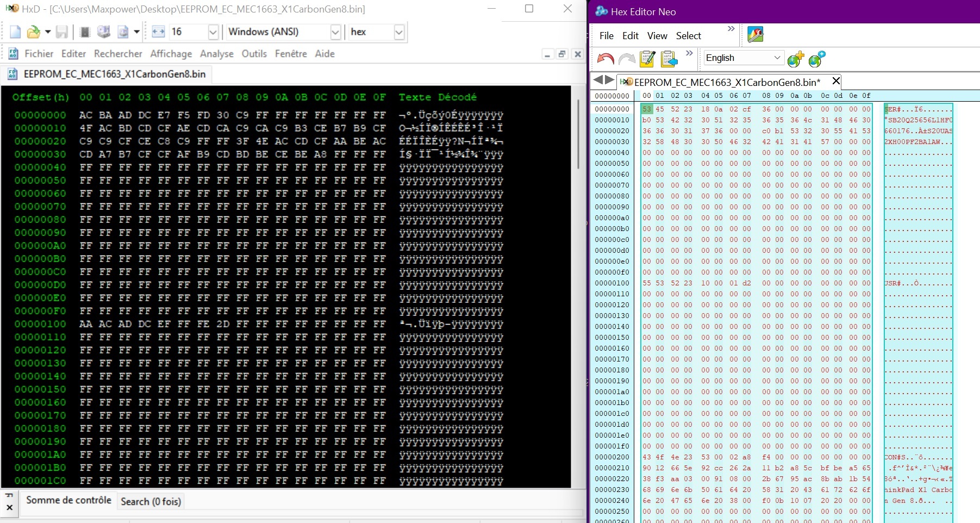Image resolution: width=980 pixels, height=523 pixels.
Task: Click the red Undo arrow in Hex Editor Neo
Action: (606, 59)
